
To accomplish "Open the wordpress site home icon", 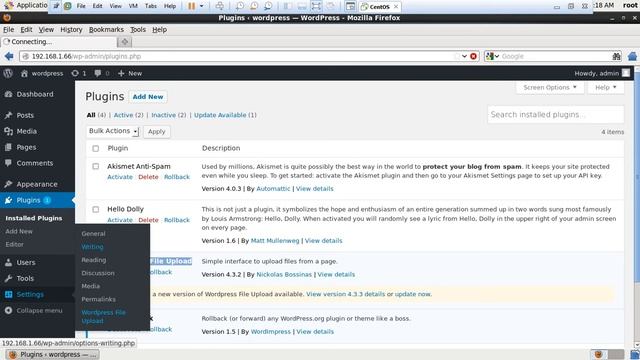I will (x=24, y=73).
